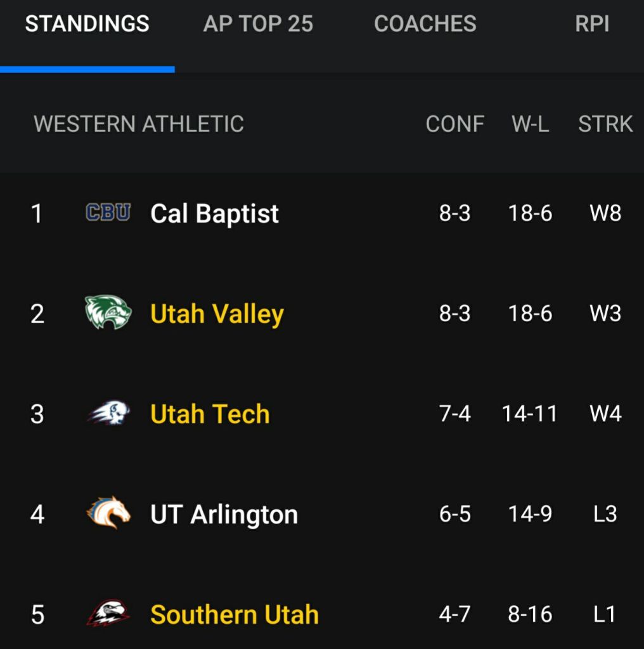Image resolution: width=644 pixels, height=649 pixels.
Task: Tap the UT Arlington mustang logo
Action: click(x=108, y=513)
